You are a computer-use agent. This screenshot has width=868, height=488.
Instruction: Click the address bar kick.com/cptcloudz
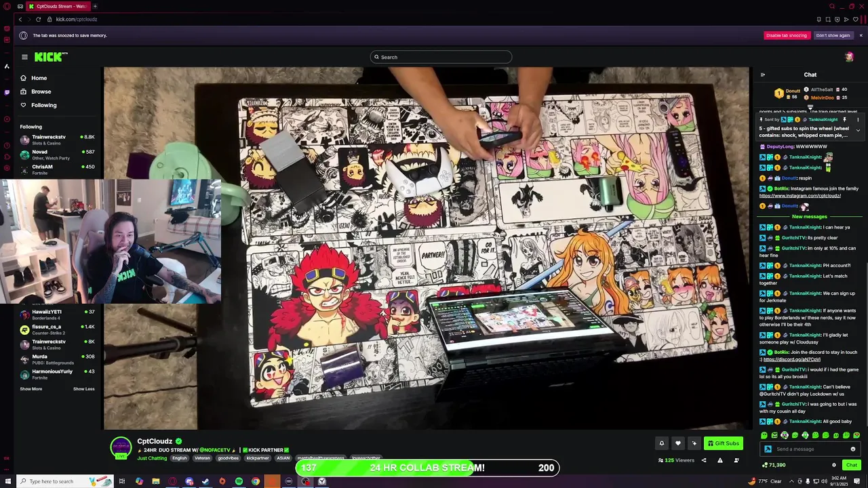[x=76, y=19]
